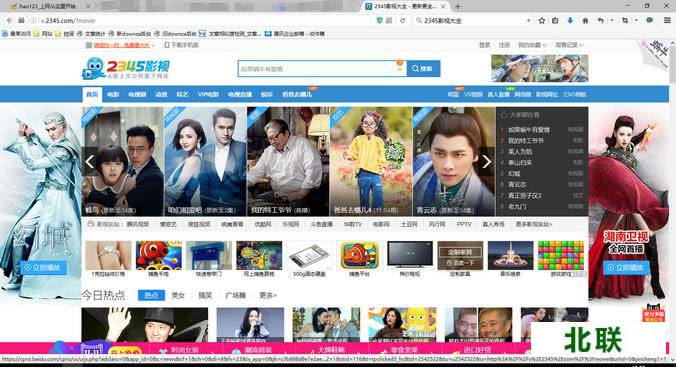Viewport: 676px width, 367px height.
Task: Click the screenshot crop tool icon
Action: click(625, 20)
